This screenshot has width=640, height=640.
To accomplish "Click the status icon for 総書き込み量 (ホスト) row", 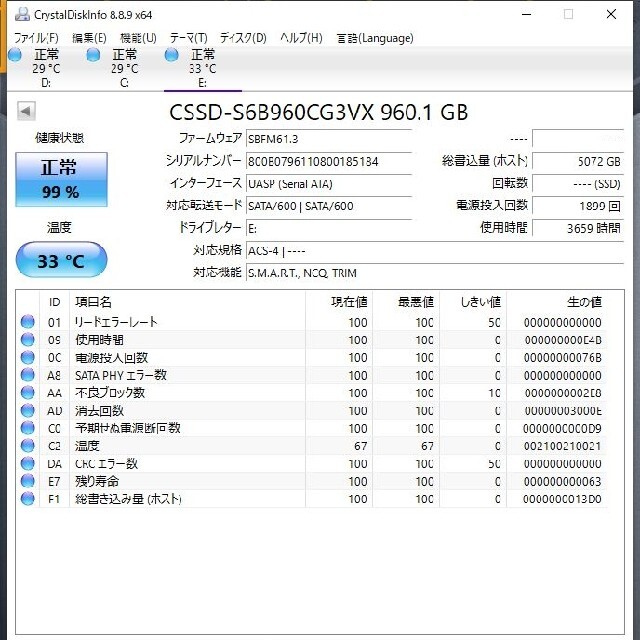I will [28, 498].
